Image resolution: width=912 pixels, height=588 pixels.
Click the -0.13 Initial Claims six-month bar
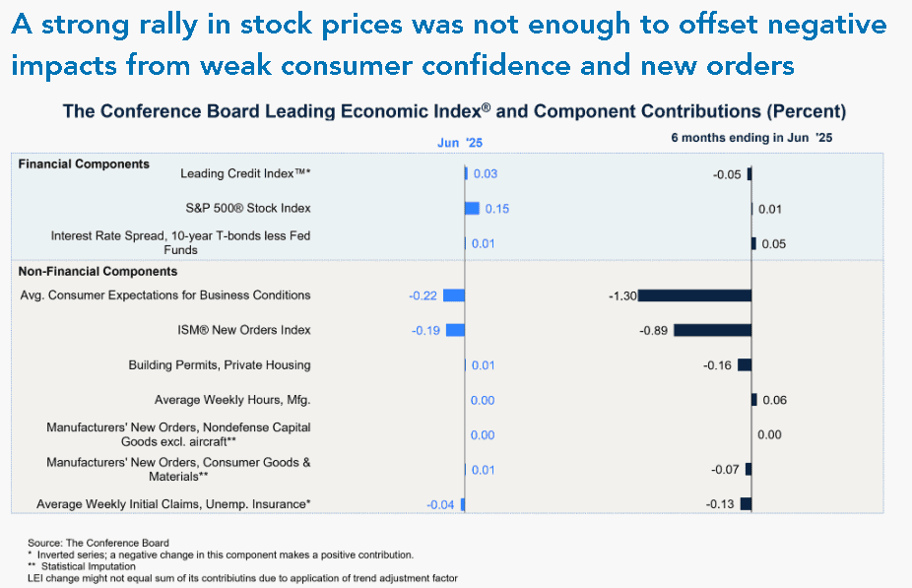[x=746, y=503]
